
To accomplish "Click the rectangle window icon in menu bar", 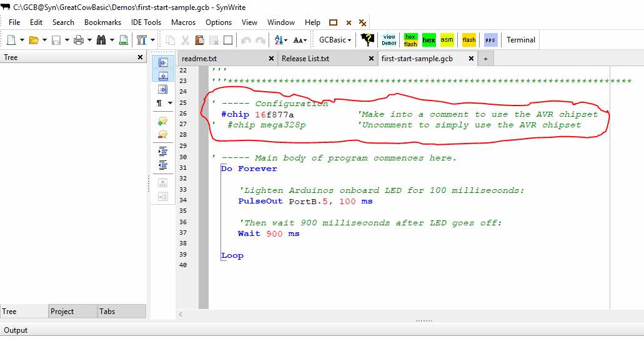I will tap(333, 22).
